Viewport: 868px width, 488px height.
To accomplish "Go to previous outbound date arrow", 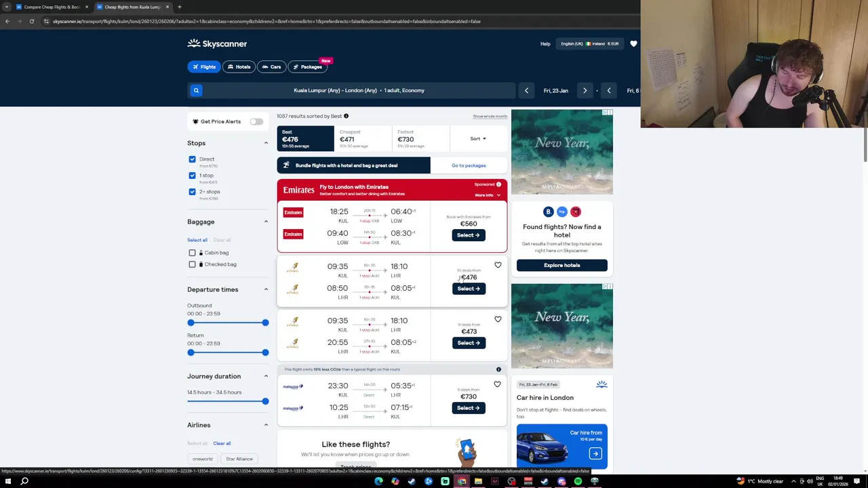I will pyautogui.click(x=526, y=90).
